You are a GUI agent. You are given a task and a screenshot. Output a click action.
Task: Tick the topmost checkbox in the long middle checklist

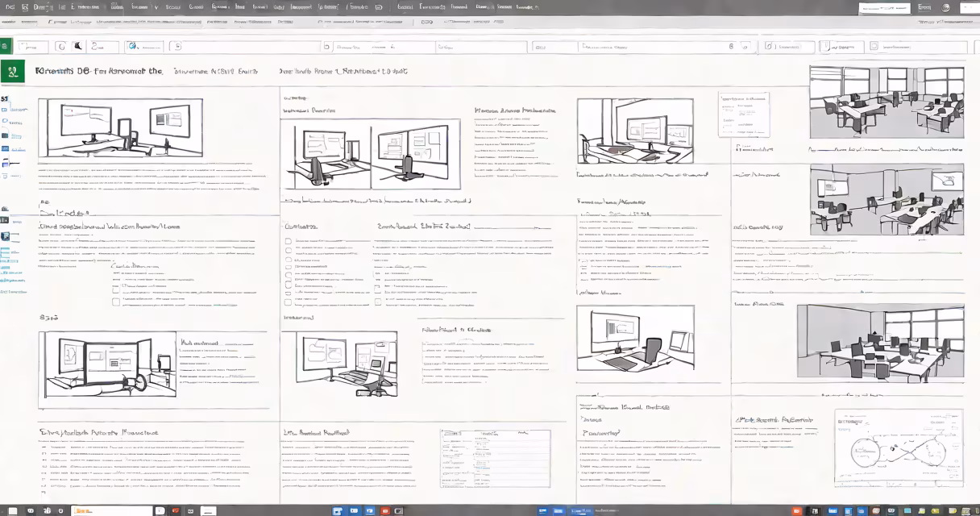tap(289, 240)
